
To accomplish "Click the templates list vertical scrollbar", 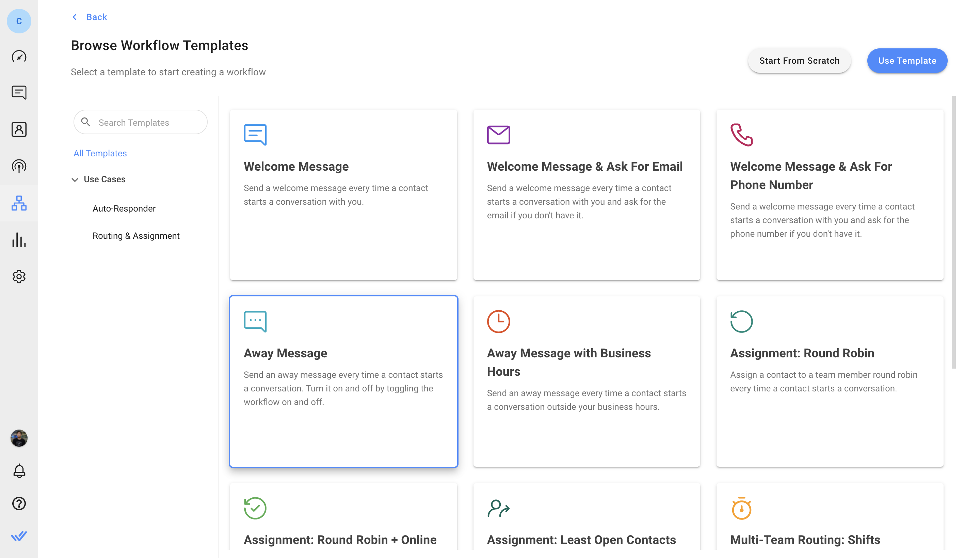I will [x=953, y=232].
